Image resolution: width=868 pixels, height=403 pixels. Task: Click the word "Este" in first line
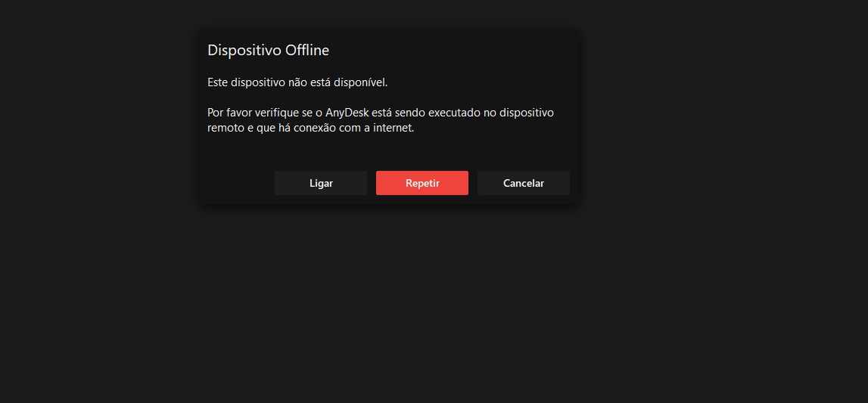coord(218,82)
